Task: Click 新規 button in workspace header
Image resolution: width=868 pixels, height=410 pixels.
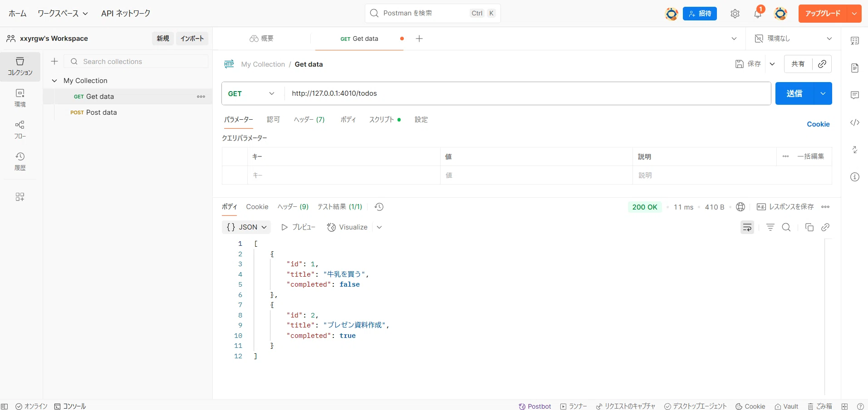Action: pos(163,39)
